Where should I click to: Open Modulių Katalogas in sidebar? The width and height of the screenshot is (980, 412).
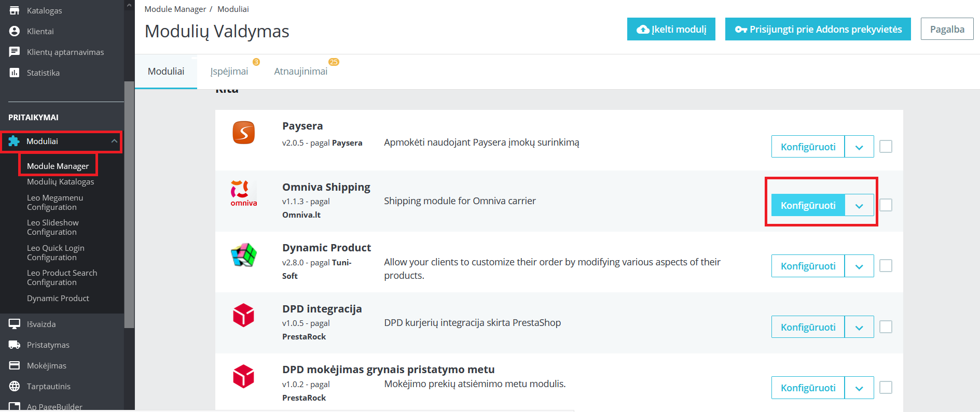click(x=61, y=182)
